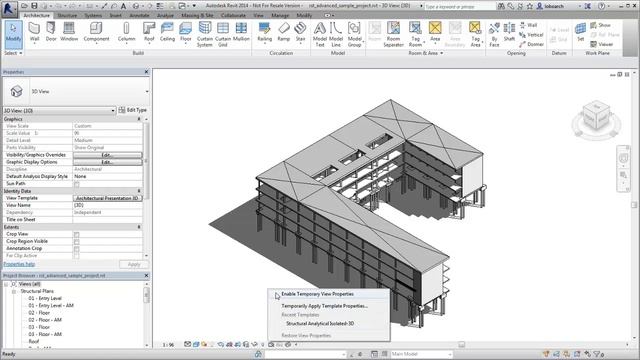
Task: Select the Window tool
Action: coord(69,32)
